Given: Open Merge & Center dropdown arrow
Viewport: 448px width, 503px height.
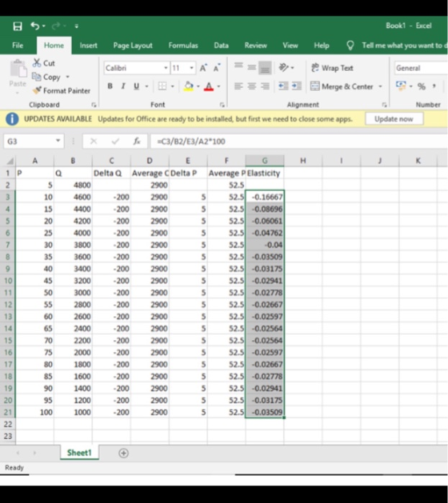Looking at the screenshot, I should coord(380,86).
